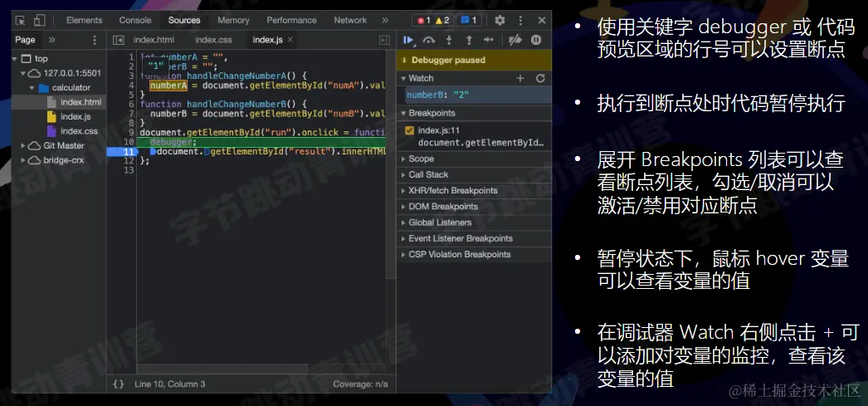
Task: Collapse the calculator folder
Action: [x=31, y=87]
